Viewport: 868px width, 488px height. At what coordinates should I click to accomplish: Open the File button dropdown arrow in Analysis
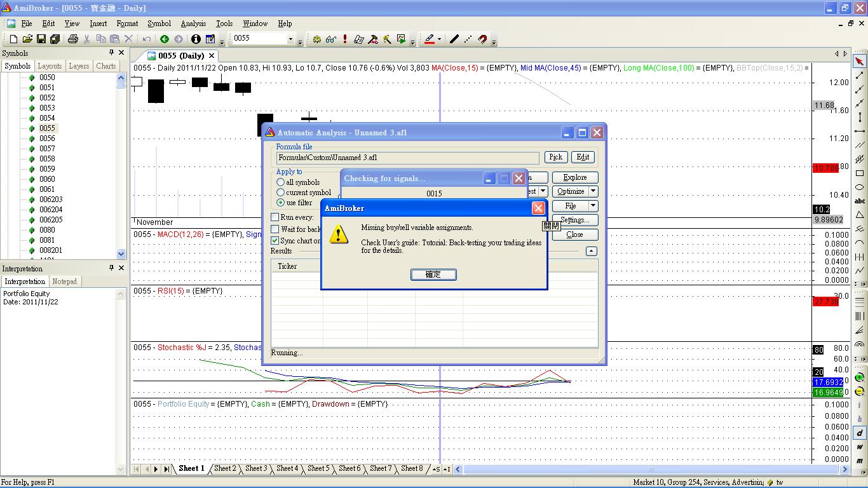pos(593,206)
